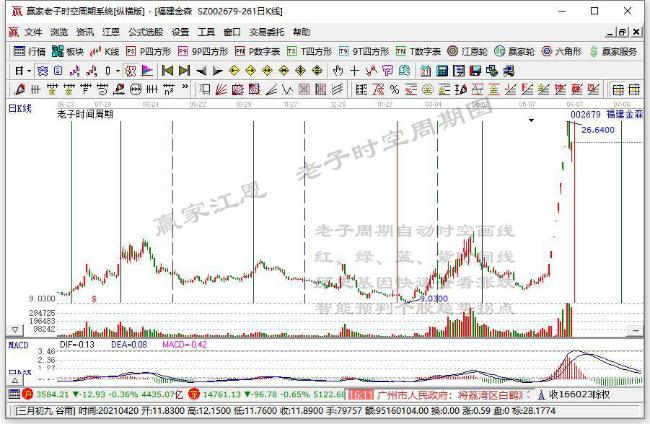Select the hand pan tool
The width and height of the screenshot is (650, 424).
coord(339,71)
